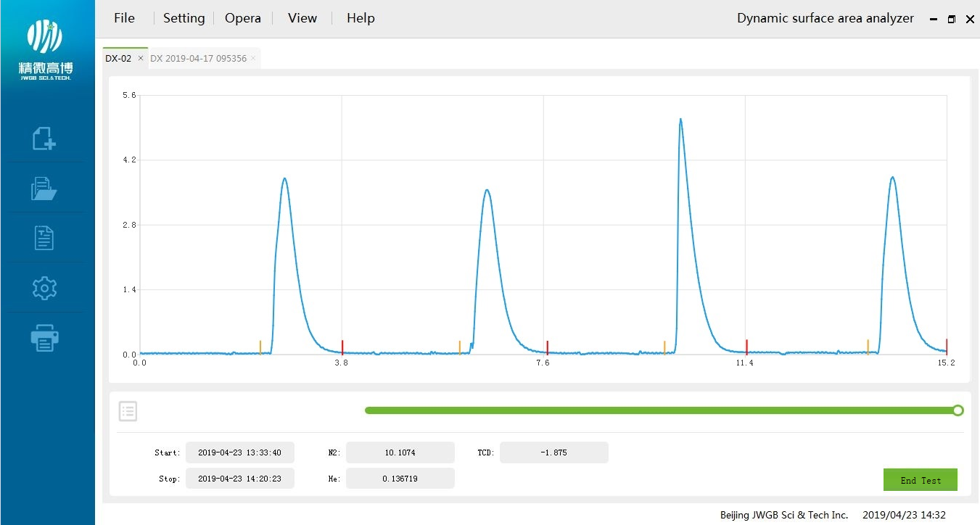Viewport: 980px width, 525px height.
Task: Open the Help menu
Action: pyautogui.click(x=361, y=18)
